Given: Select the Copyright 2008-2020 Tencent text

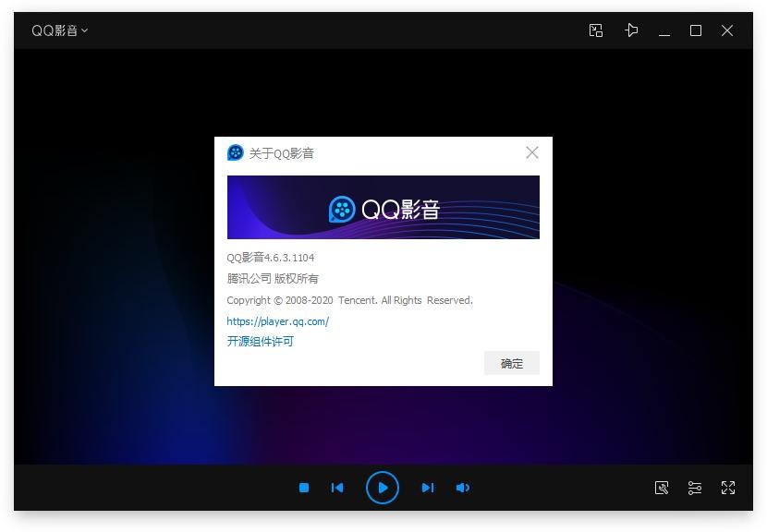Looking at the screenshot, I should (349, 300).
